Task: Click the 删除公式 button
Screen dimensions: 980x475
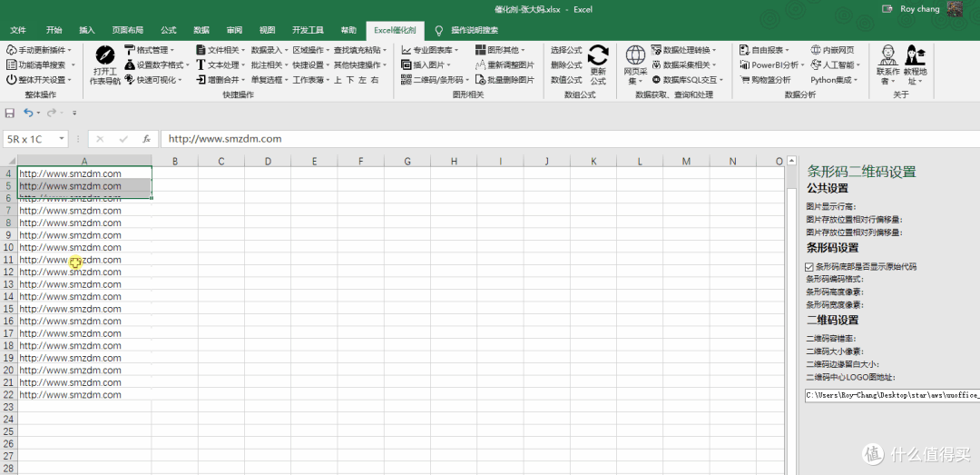Action: click(566, 65)
